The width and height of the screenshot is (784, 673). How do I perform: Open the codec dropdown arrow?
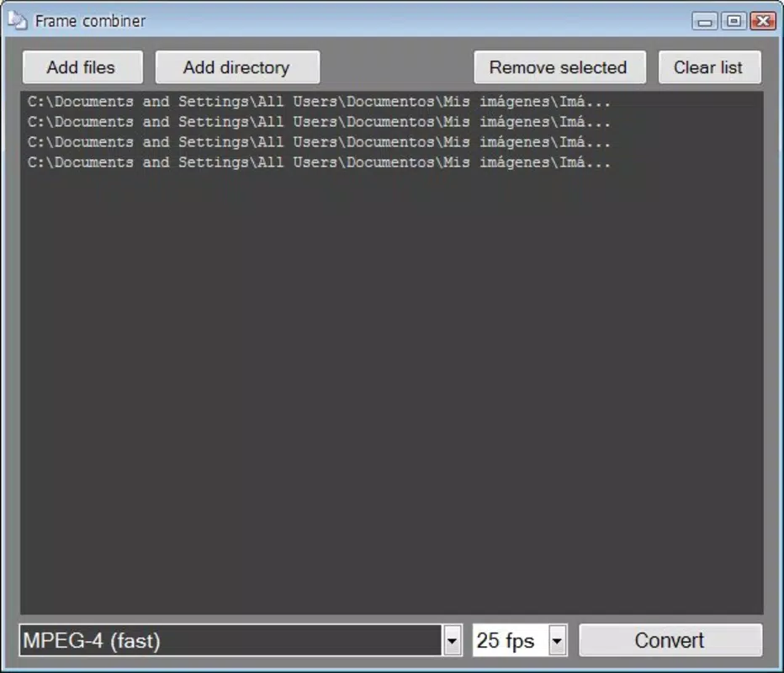[x=452, y=640]
